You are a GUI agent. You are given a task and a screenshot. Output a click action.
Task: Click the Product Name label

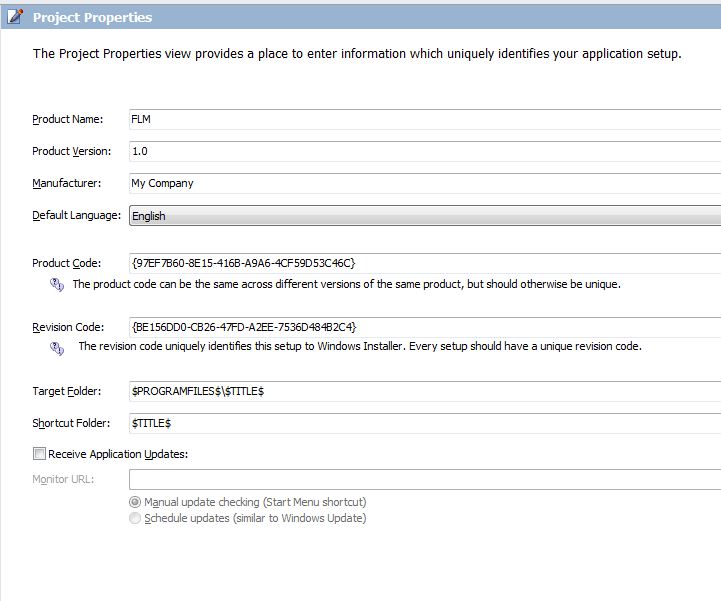pos(68,119)
